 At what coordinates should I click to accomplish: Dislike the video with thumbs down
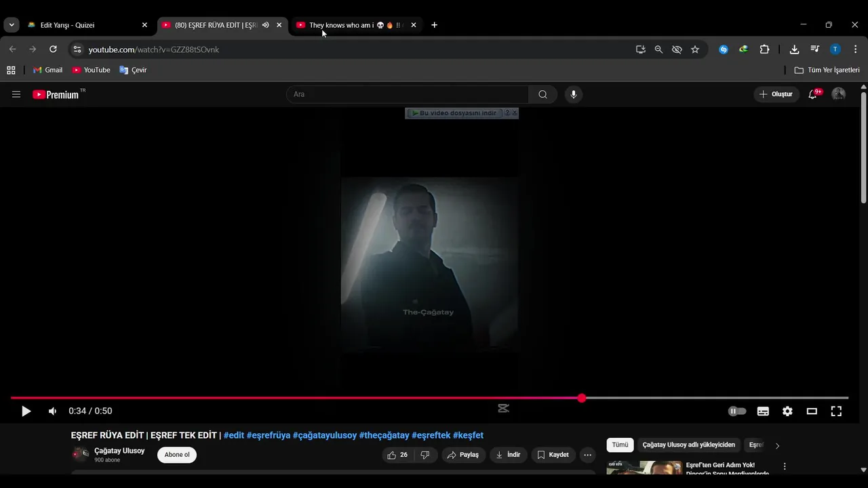(x=425, y=455)
